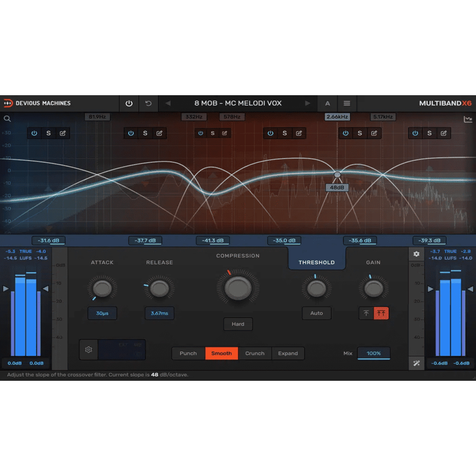This screenshot has width=476, height=476.
Task: Click the edit icon of first band
Action: pos(63,133)
